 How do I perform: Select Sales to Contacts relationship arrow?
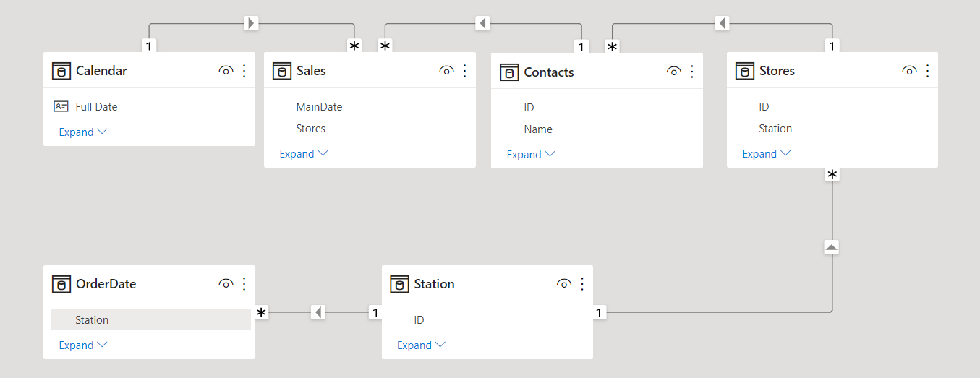(x=483, y=23)
